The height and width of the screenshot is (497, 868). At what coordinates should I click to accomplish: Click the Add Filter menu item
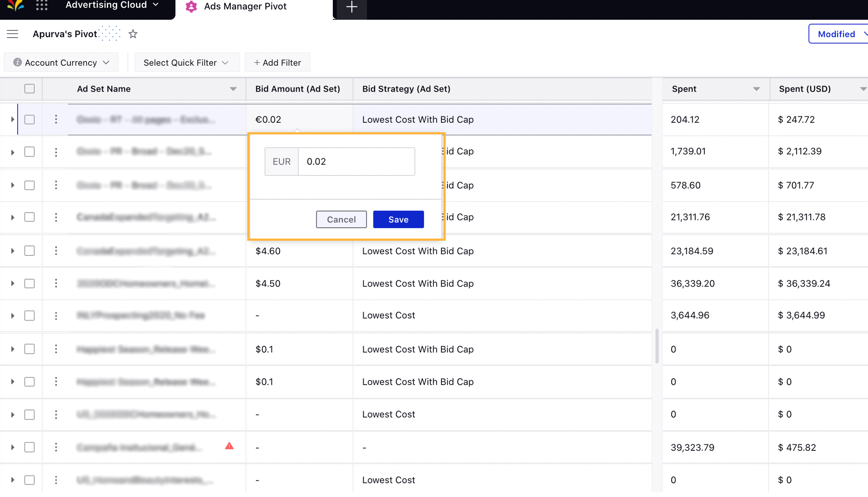point(277,63)
